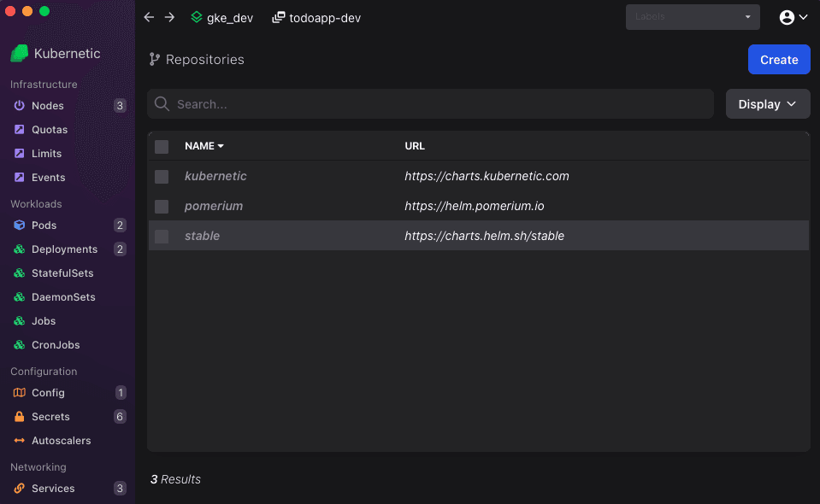820x504 pixels.
Task: Open Nodes in the sidebar
Action: tap(48, 106)
